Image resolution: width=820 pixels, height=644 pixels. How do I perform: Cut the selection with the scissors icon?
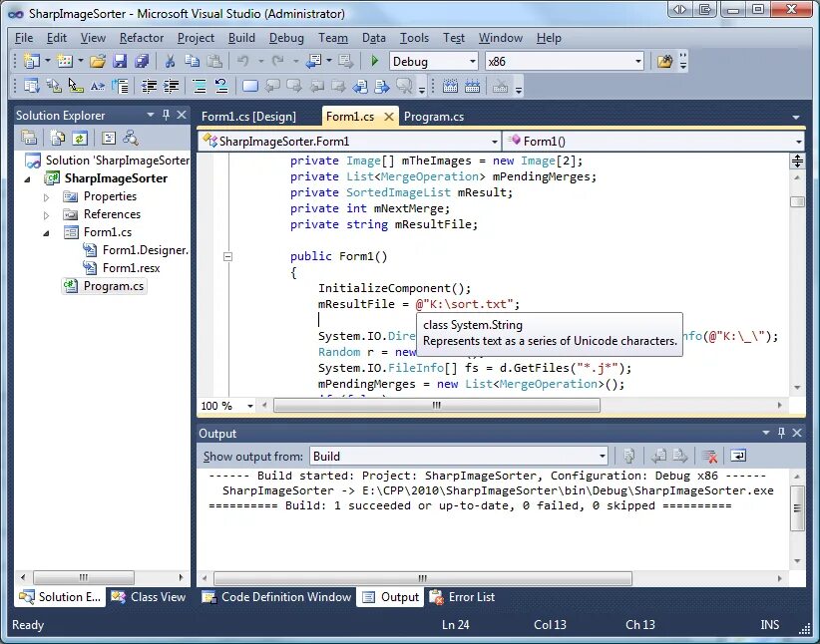pyautogui.click(x=170, y=61)
